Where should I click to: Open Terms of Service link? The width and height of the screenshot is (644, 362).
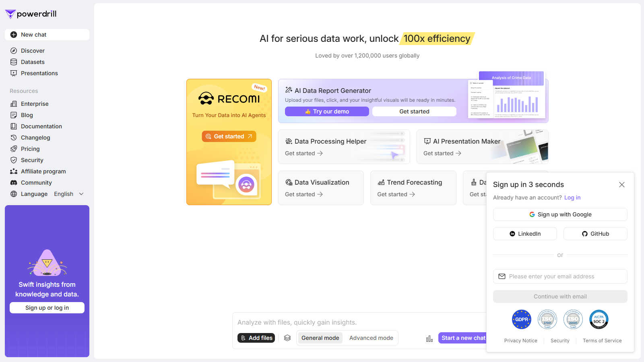602,341
